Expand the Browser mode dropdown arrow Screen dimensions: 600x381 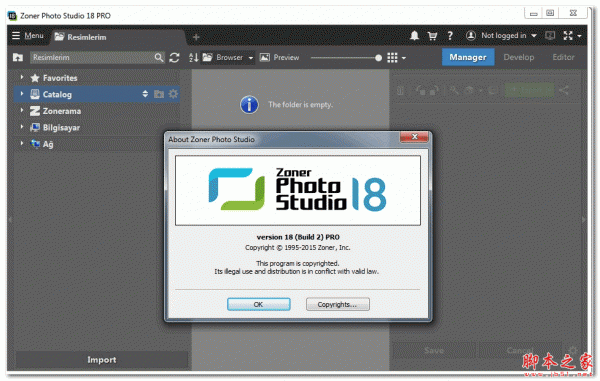[x=251, y=58]
